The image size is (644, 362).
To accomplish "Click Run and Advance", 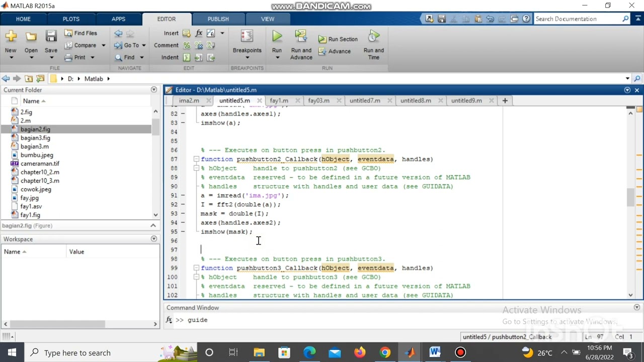I will (301, 44).
